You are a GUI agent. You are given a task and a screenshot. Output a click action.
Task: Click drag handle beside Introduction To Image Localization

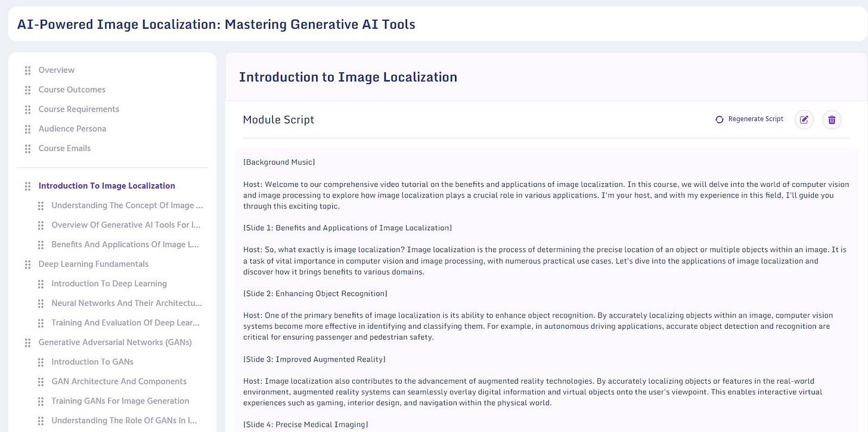click(27, 186)
